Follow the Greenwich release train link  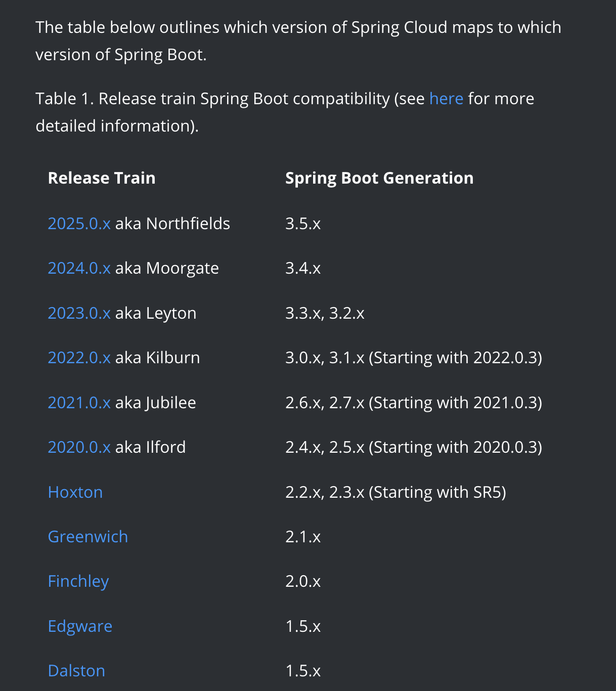[88, 537]
